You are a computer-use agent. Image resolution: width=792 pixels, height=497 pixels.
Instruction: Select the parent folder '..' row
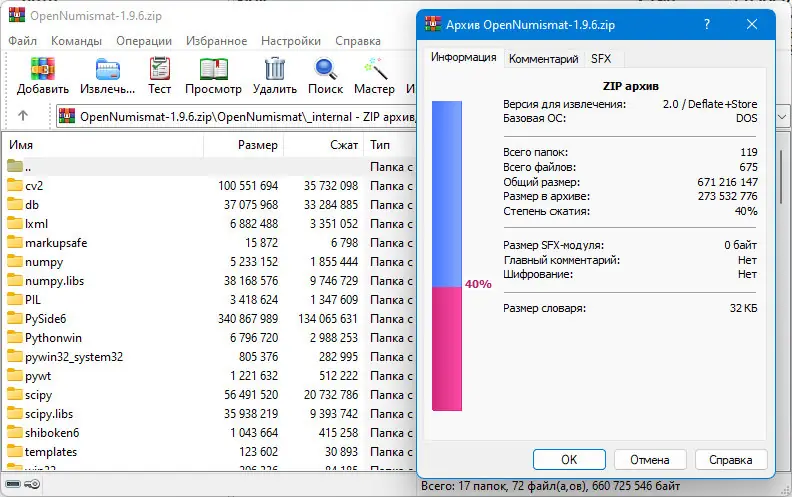(210, 166)
